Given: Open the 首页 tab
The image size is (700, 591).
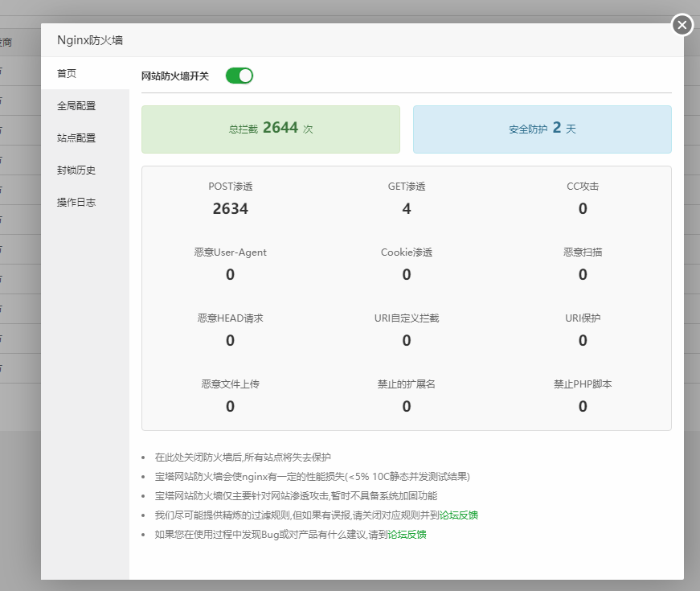Looking at the screenshot, I should tap(85, 73).
